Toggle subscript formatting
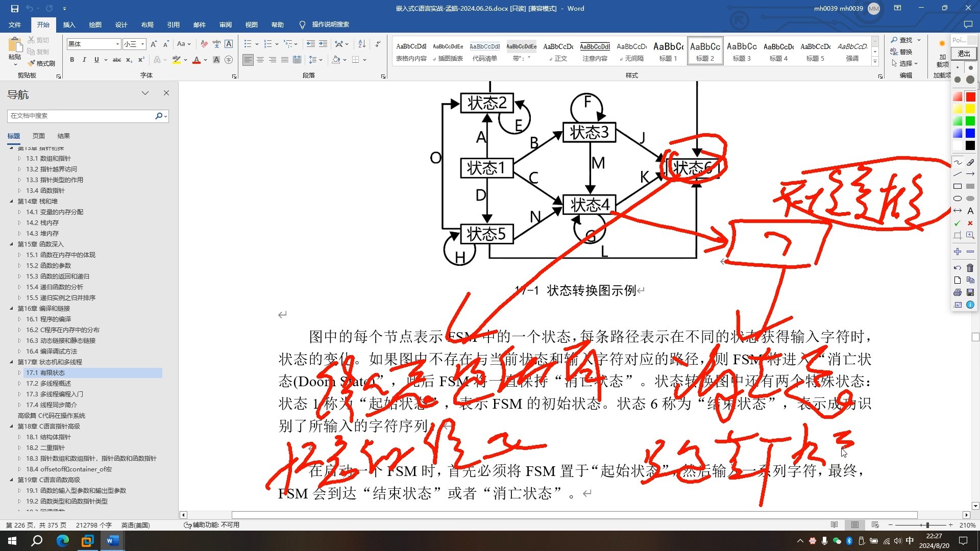Viewport: 980px width, 551px height. (x=129, y=60)
